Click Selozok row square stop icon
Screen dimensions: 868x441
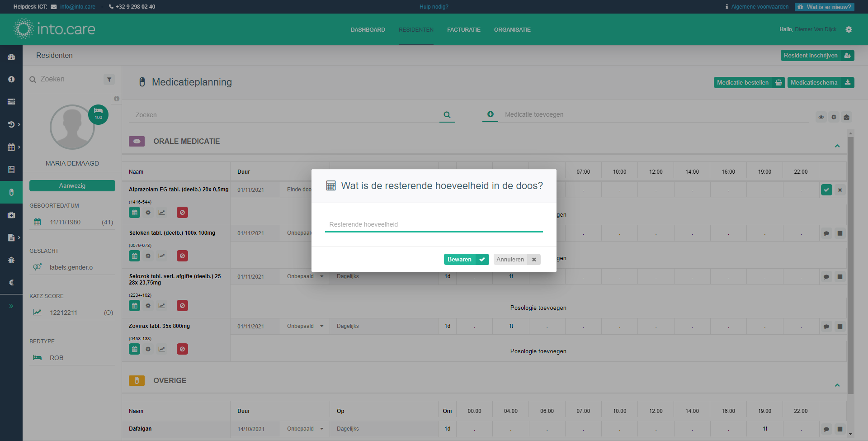click(840, 277)
